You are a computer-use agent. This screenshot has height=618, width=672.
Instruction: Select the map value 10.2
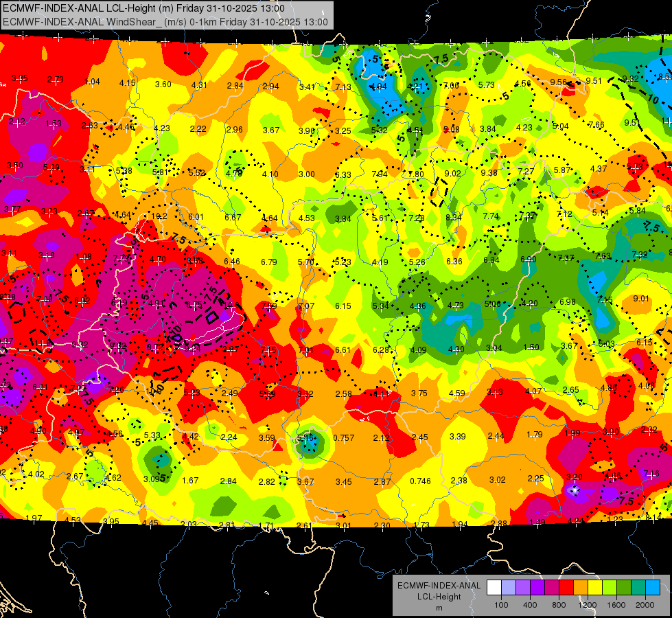point(159,216)
